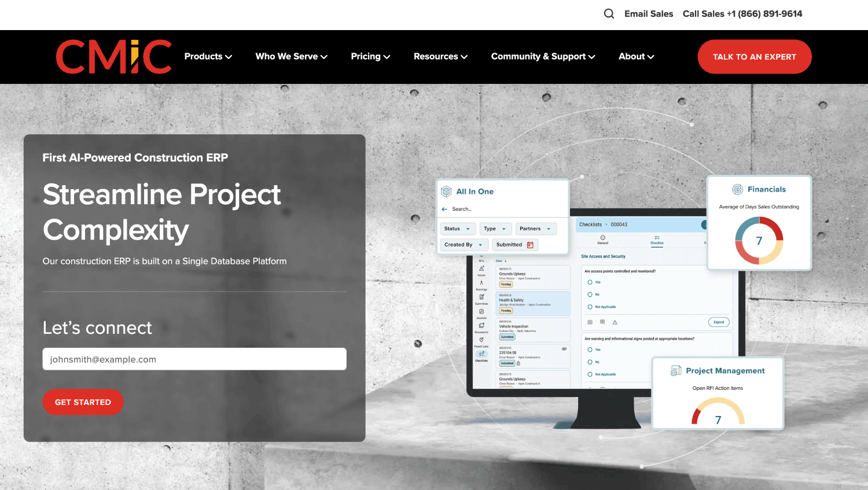Image resolution: width=868 pixels, height=490 pixels.
Task: Click the All In One cube icon
Action: tap(446, 191)
